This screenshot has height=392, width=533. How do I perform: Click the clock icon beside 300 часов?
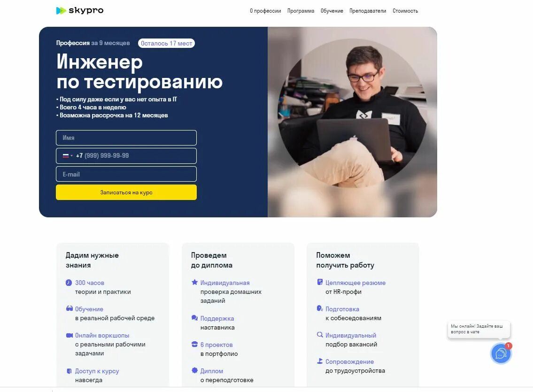point(69,283)
